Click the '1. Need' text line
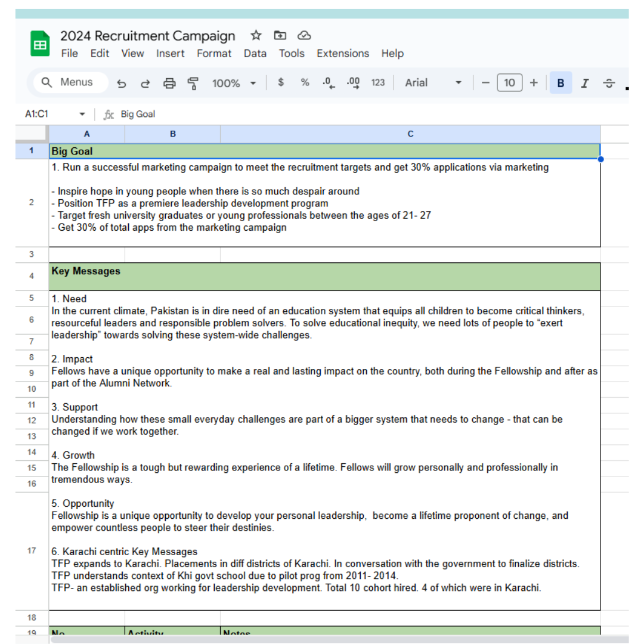The height and width of the screenshot is (644, 644). click(x=69, y=299)
